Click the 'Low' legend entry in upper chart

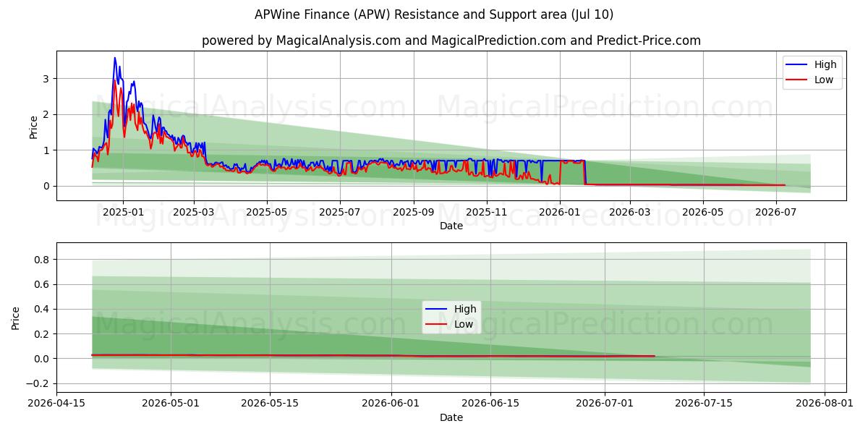pyautogui.click(x=824, y=80)
